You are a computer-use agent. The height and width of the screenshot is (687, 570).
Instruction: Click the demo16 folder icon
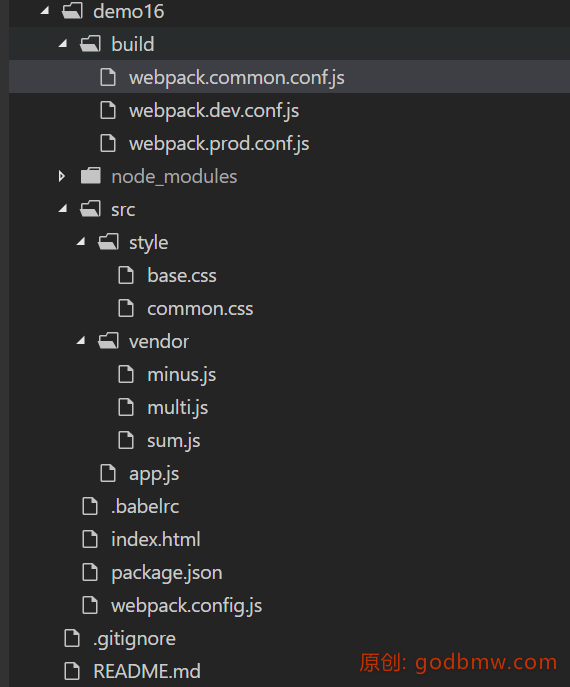72,11
